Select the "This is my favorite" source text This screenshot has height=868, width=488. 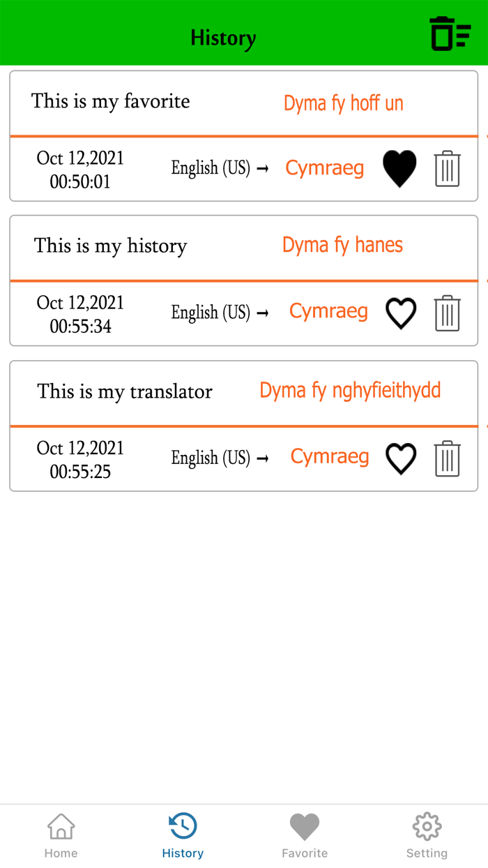[110, 101]
